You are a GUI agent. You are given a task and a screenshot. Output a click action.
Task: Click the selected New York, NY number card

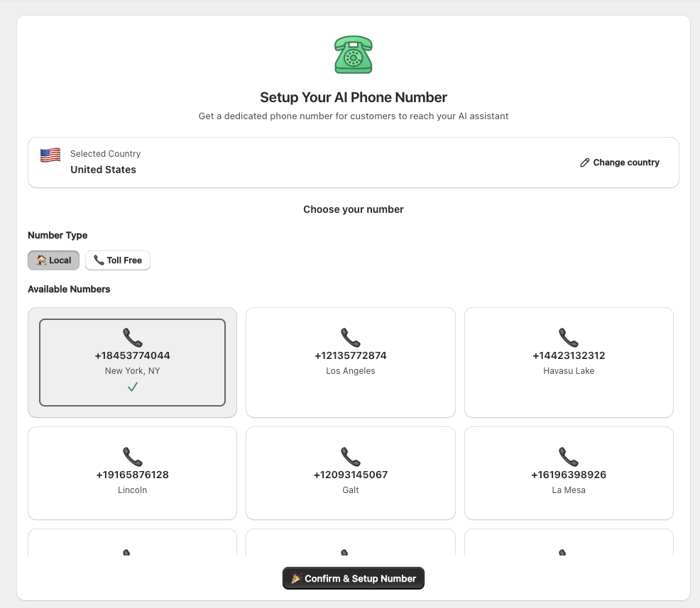tap(133, 362)
